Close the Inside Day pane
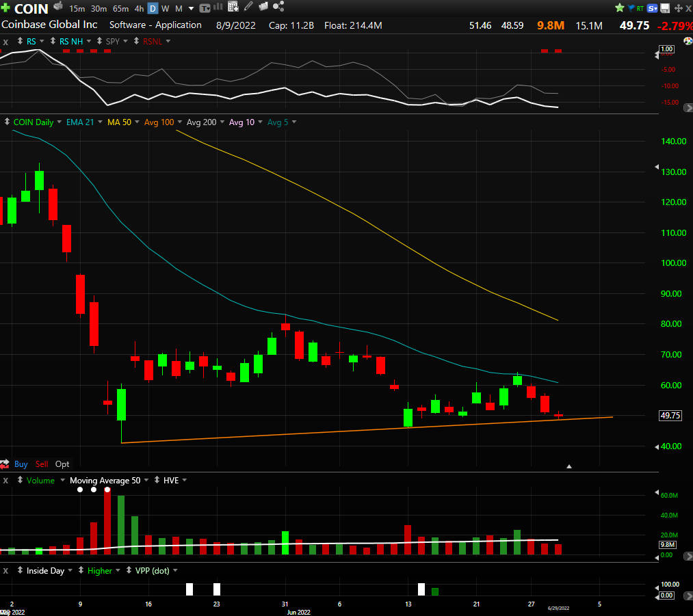The height and width of the screenshot is (616, 693). click(x=5, y=570)
